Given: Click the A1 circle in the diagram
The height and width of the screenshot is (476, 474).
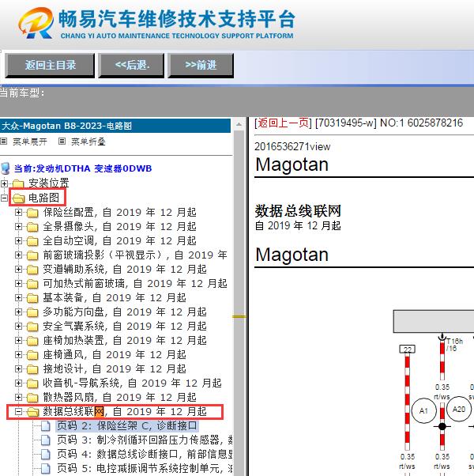Looking at the screenshot, I should tap(423, 410).
